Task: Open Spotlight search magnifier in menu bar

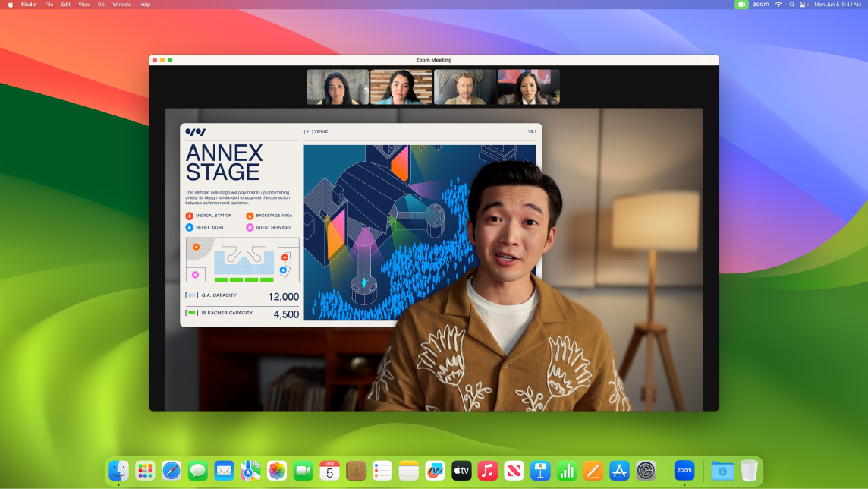Action: (791, 5)
